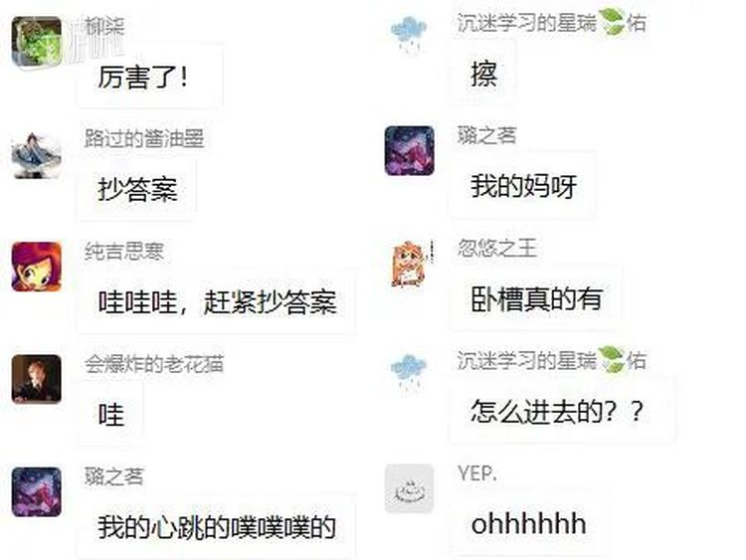Select the ohhhhhh message bubble
Image resolution: width=746 pixels, height=560 pixels.
528,524
